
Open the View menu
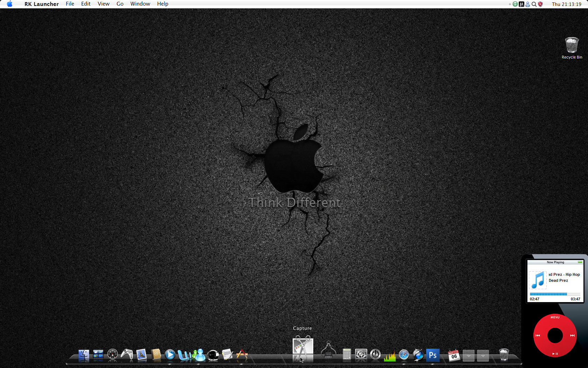tap(104, 4)
